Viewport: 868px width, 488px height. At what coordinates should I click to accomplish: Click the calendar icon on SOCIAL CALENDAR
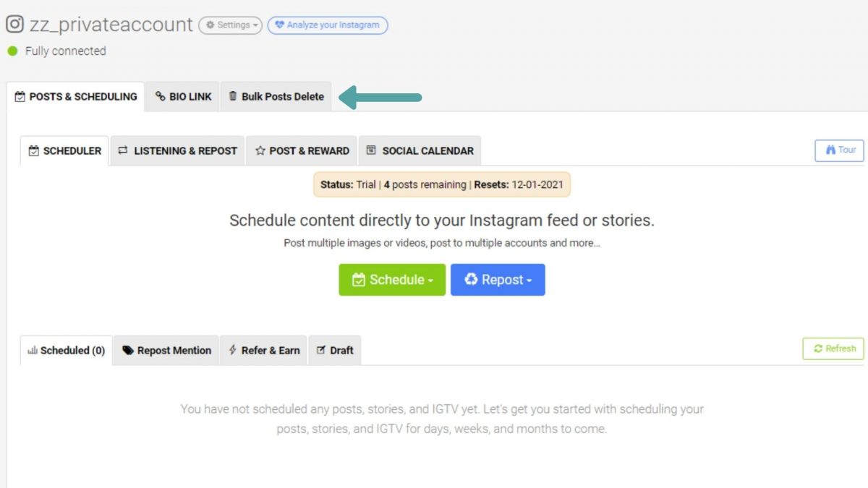tap(372, 150)
